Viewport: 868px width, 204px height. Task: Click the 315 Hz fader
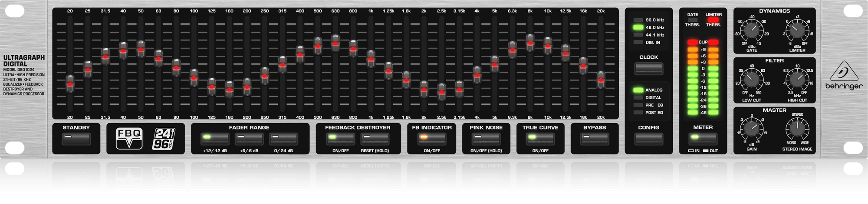click(282, 65)
